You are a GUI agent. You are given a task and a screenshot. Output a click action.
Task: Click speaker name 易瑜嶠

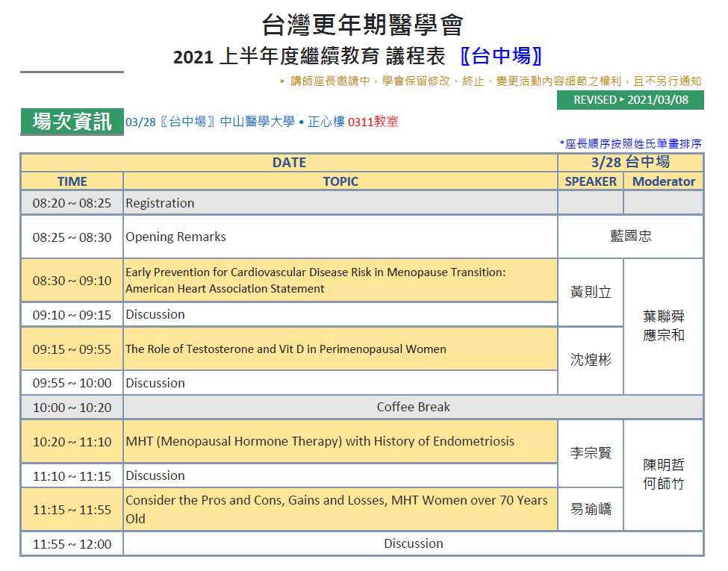coord(591,510)
